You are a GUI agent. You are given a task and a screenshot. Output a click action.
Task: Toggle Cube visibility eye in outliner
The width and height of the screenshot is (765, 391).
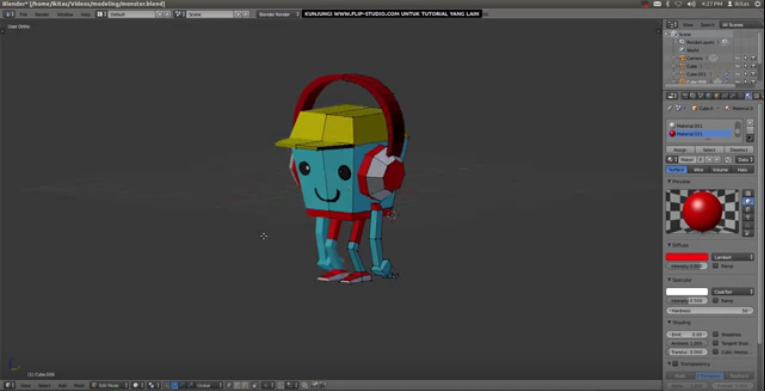coord(738,66)
